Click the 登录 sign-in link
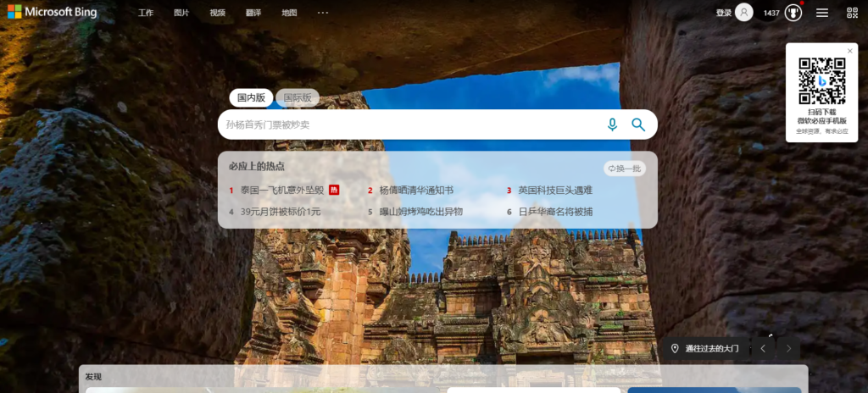The image size is (868, 393). click(723, 13)
